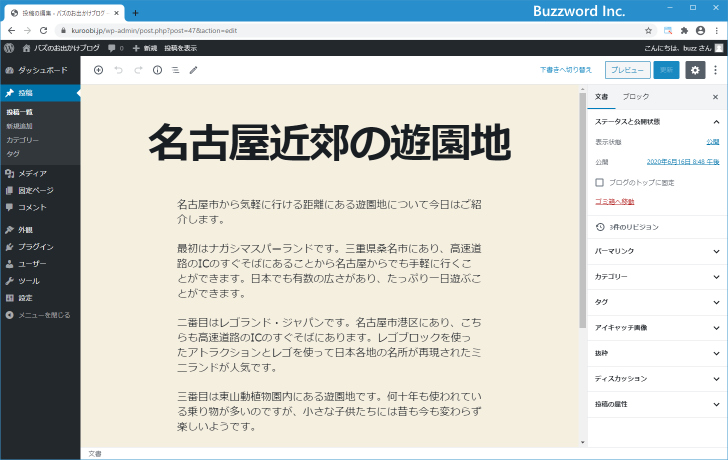Open ツール in the sidebar
This screenshot has height=460, width=728.
[40, 281]
